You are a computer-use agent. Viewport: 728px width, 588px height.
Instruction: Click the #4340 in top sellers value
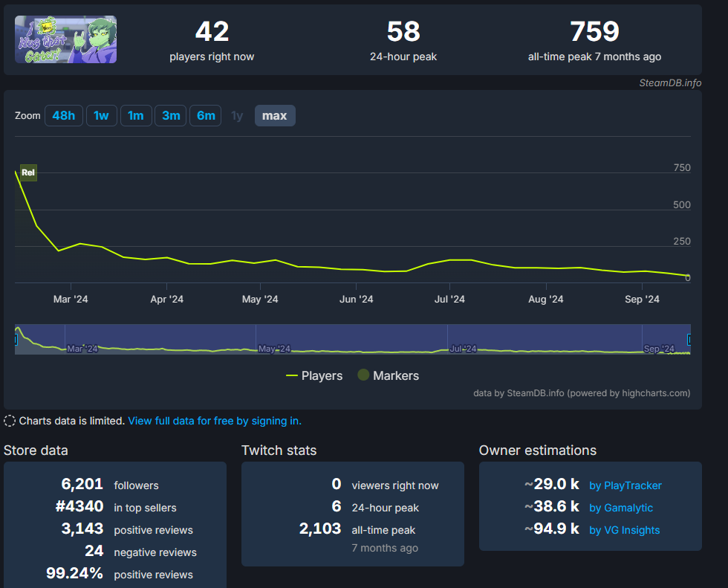coord(79,506)
